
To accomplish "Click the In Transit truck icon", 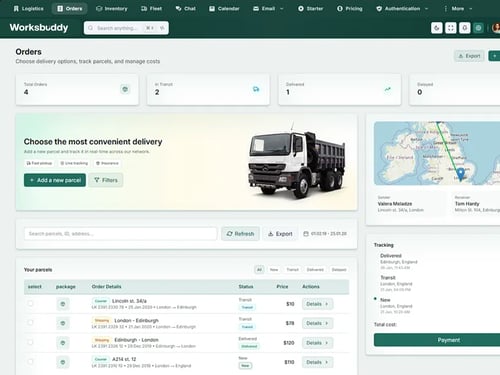I will [x=256, y=89].
